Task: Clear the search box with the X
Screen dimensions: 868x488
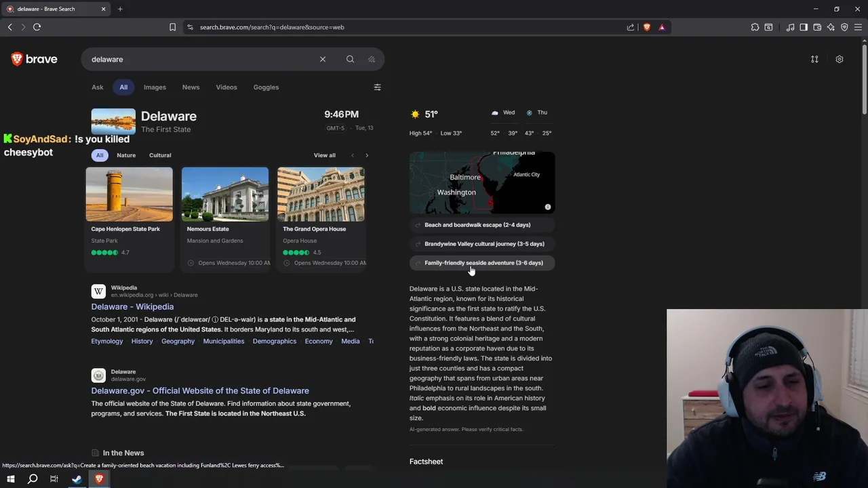Action: (323, 59)
